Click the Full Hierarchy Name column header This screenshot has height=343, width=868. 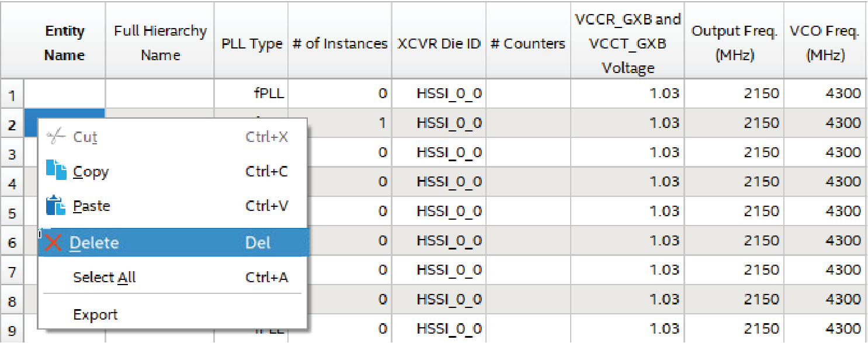(160, 43)
